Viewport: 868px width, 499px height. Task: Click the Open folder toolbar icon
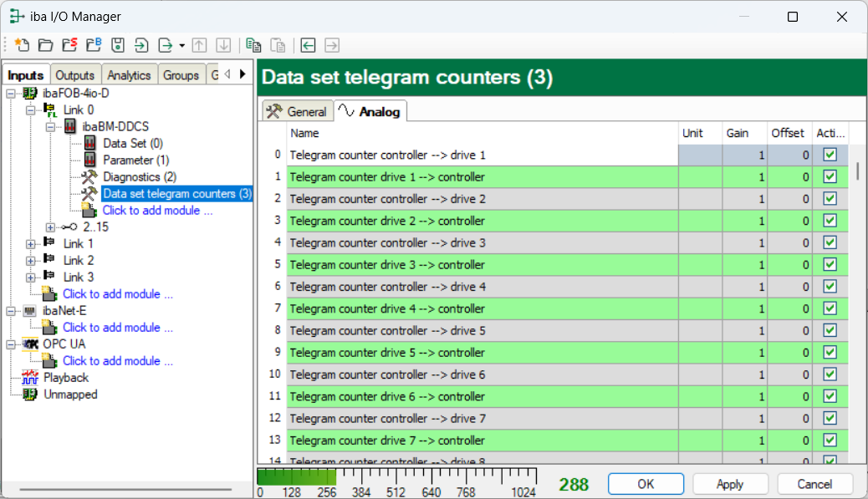click(45, 45)
